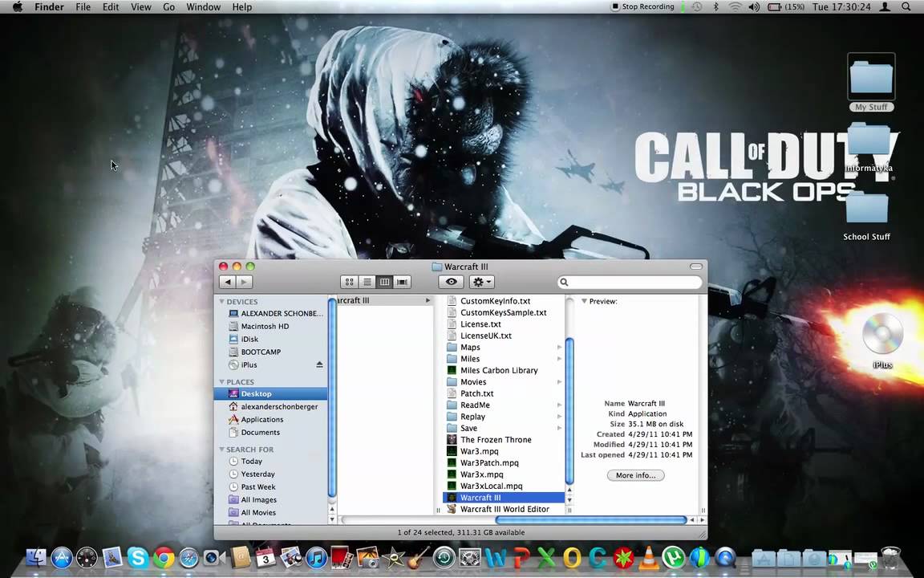This screenshot has height=578, width=924.
Task: Open uTorrent in the Dock
Action: (674, 557)
